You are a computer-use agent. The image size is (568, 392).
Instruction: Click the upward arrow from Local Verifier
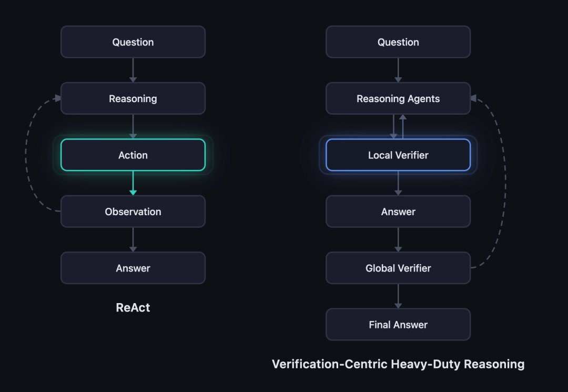coord(403,125)
